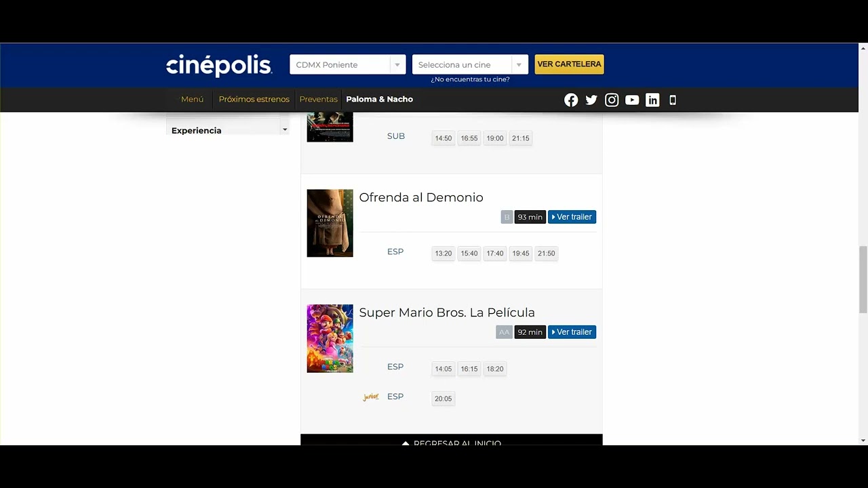The image size is (868, 488).
Task: Select the 18:20 Super Mario showtime
Action: click(495, 369)
